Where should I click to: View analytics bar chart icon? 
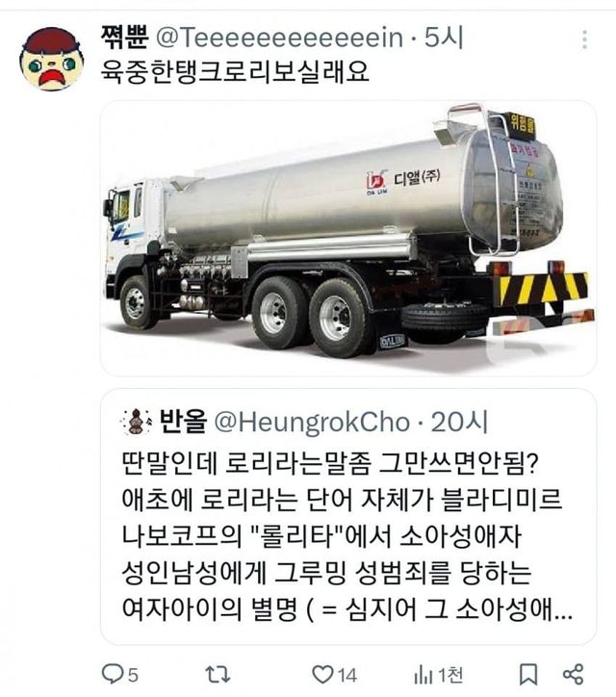423,674
